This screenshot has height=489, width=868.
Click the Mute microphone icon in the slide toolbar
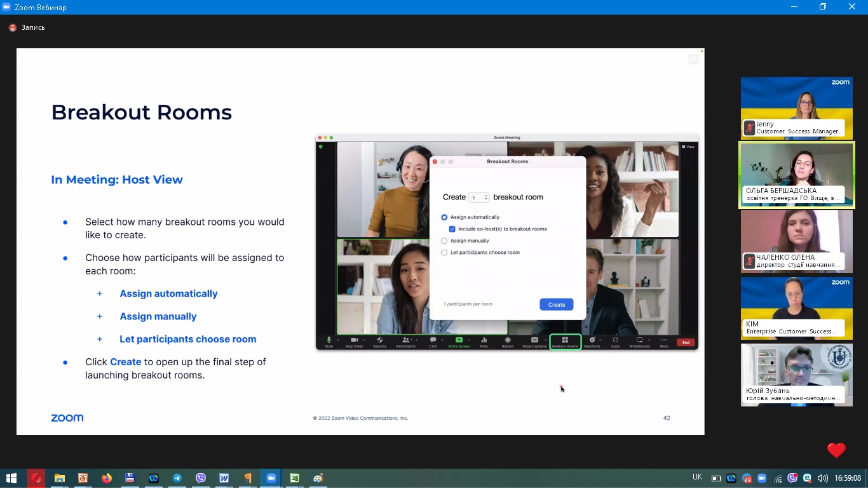[x=329, y=340]
